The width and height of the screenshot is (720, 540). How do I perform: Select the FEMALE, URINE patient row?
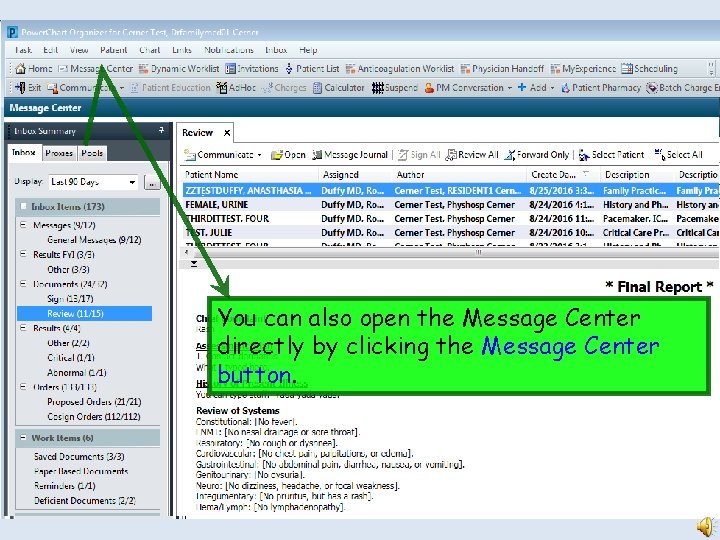coord(450,205)
